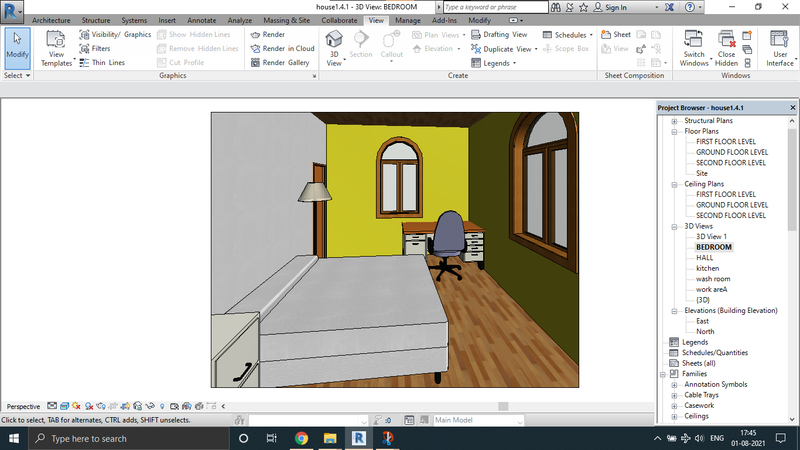Click the Perspective label in view bar
This screenshot has height=450, width=800.
[23, 407]
